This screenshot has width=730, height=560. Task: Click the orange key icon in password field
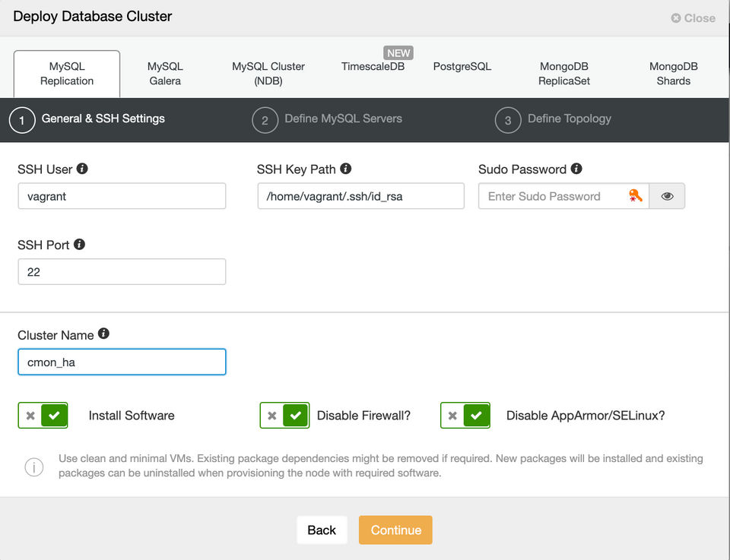tap(635, 196)
